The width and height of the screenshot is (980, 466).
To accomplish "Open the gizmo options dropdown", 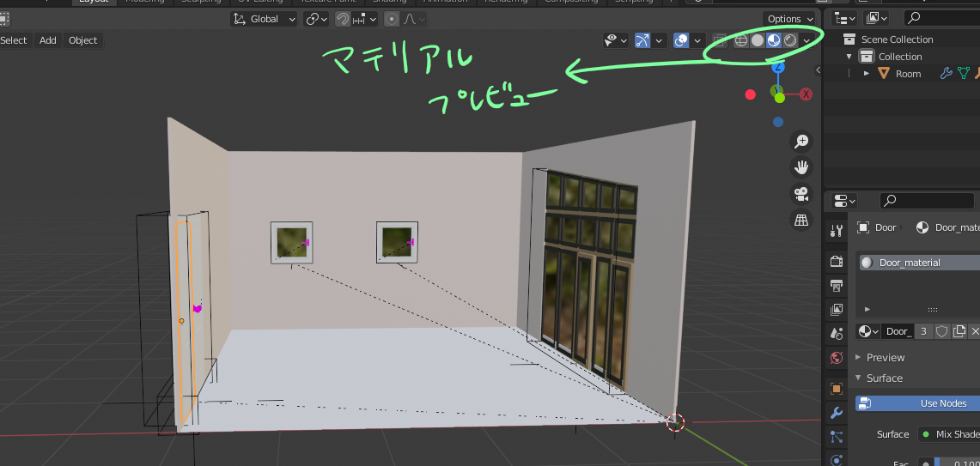I will 660,40.
